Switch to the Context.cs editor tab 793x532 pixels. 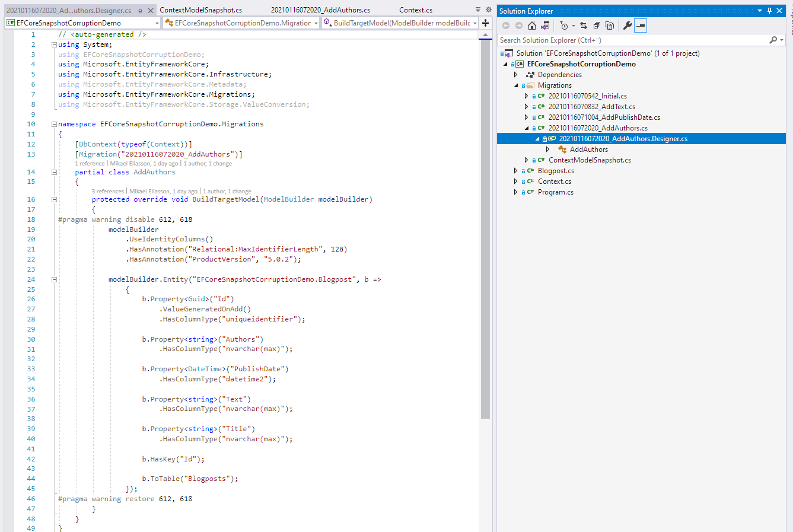415,10
